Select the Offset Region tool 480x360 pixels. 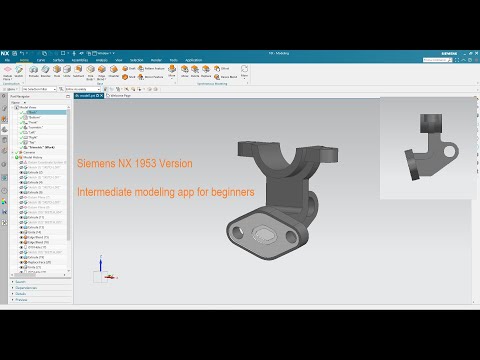click(222, 68)
